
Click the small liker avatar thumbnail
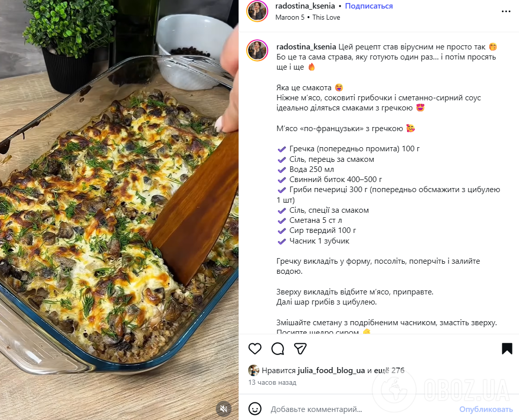pos(254,371)
